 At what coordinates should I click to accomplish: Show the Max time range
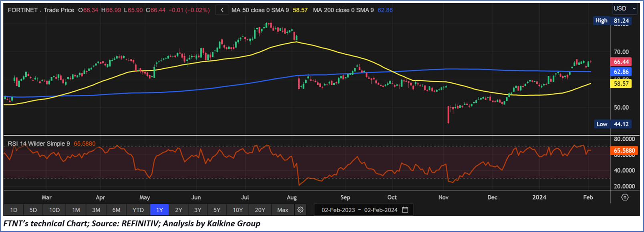pyautogui.click(x=282, y=210)
